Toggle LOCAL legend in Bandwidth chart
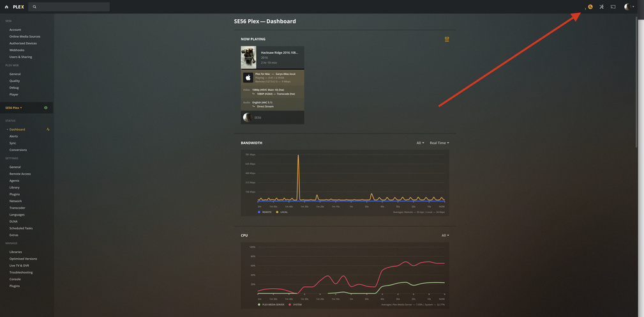This screenshot has height=317, width=644. coord(281,212)
